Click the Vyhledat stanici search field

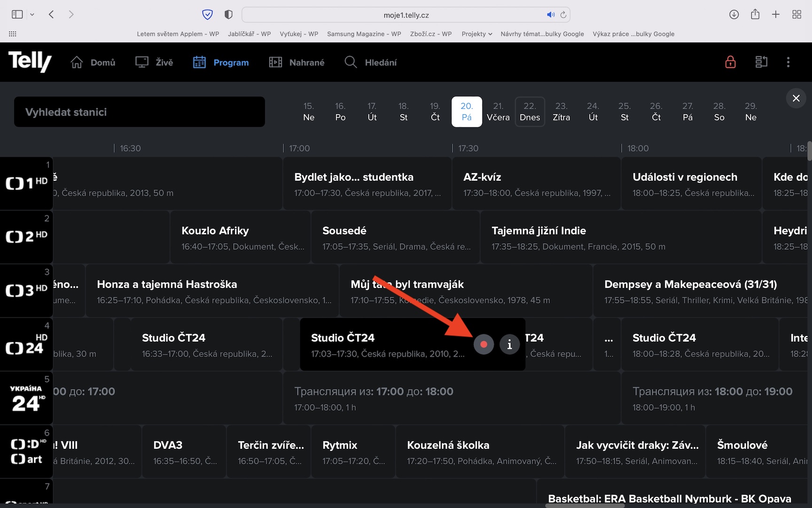click(140, 112)
